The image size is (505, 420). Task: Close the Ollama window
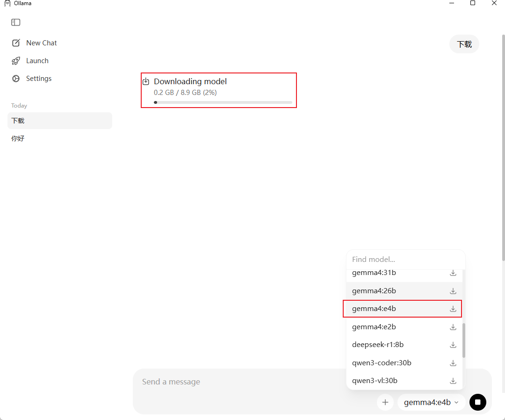[x=494, y=3]
